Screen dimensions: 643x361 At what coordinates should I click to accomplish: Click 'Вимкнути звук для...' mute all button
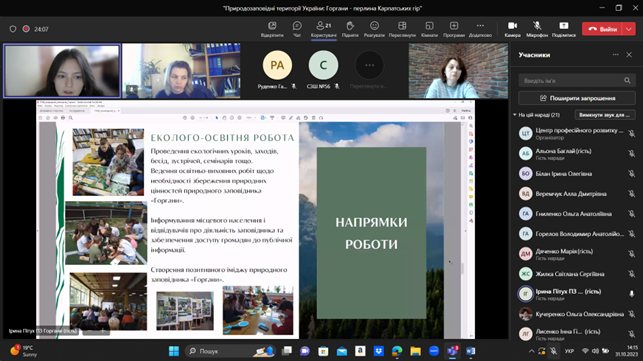click(x=605, y=115)
